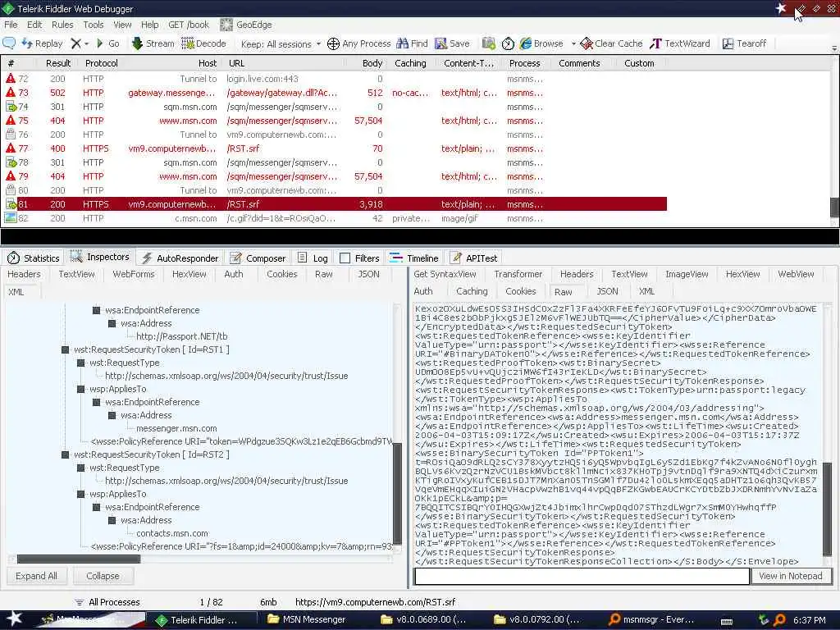840x630 pixels.
Task: Click the image icon of session 82
Action: tap(11, 218)
